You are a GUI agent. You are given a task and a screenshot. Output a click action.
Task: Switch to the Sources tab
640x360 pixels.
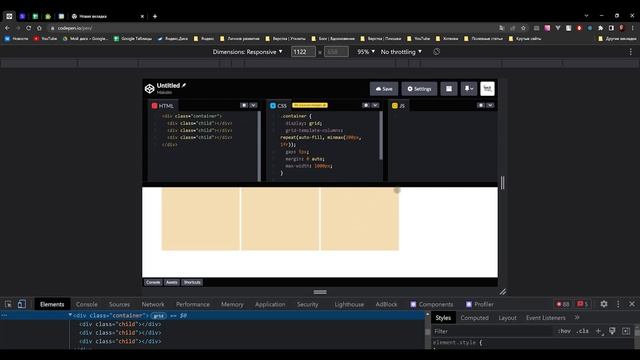point(119,304)
